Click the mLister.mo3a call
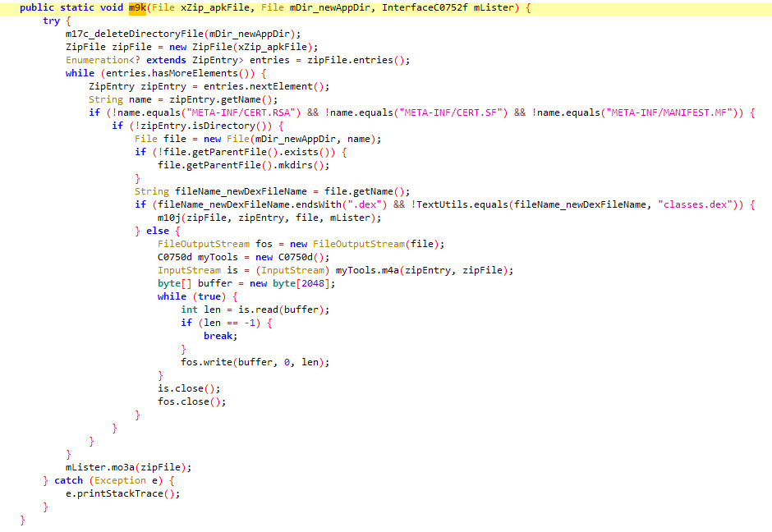 pyautogui.click(x=100, y=467)
